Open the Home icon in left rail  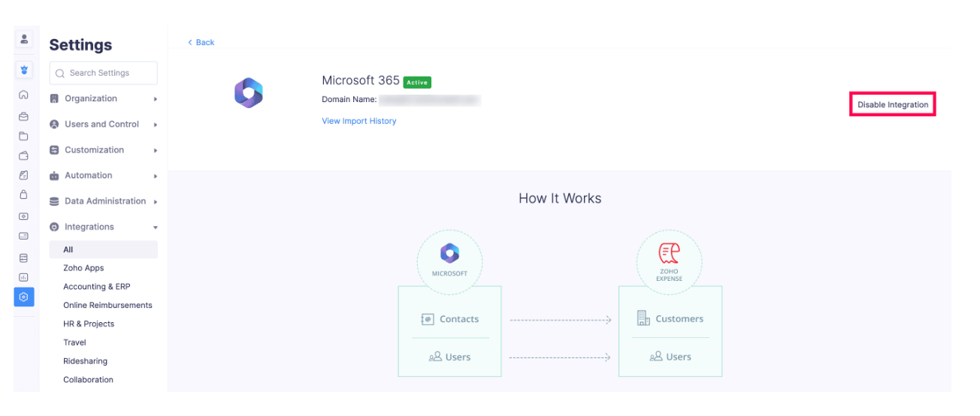click(x=24, y=95)
